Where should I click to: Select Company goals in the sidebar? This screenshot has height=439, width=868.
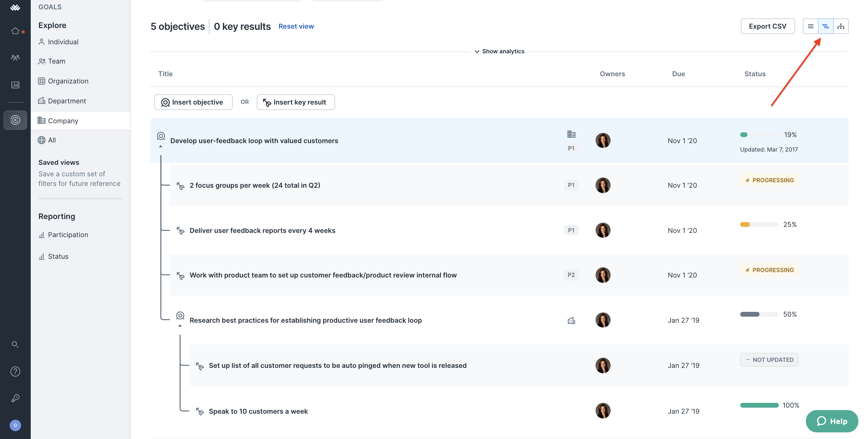point(80,121)
